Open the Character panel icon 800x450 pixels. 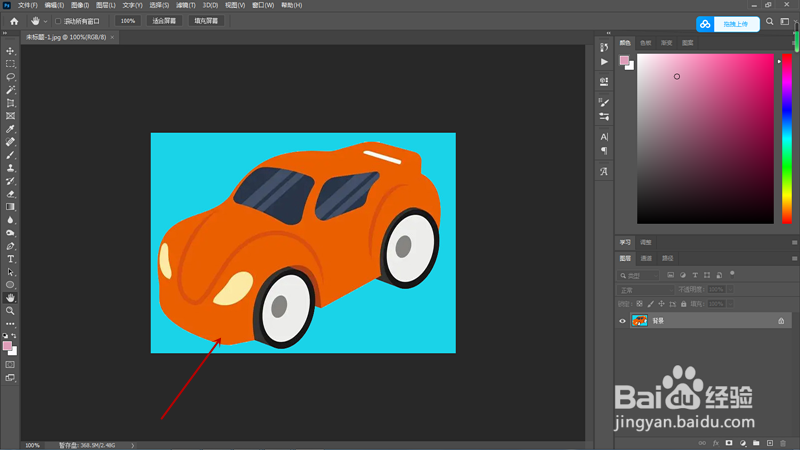[x=604, y=137]
